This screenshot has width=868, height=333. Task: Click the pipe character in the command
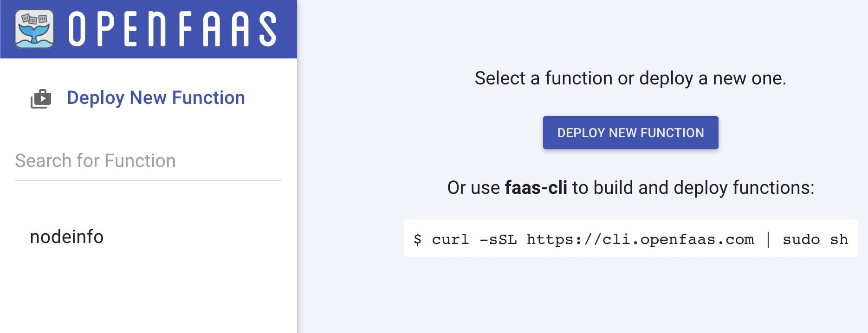(x=768, y=239)
